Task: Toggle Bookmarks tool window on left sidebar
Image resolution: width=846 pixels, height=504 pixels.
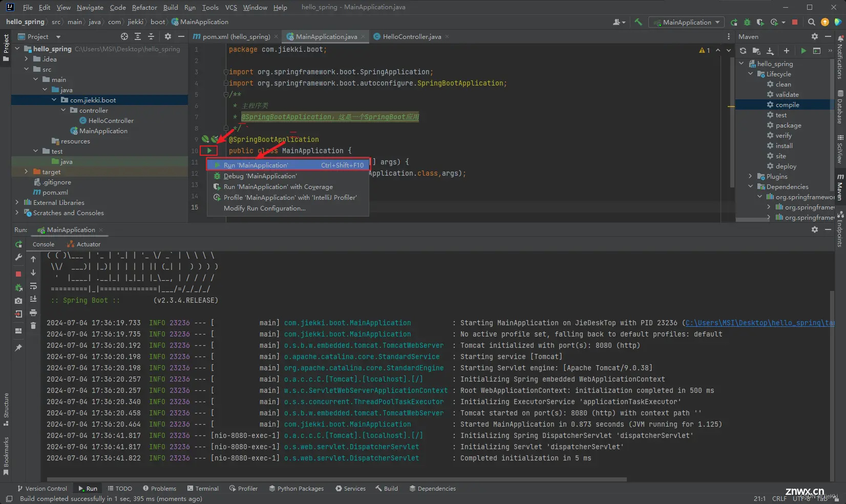Action: coord(6,456)
